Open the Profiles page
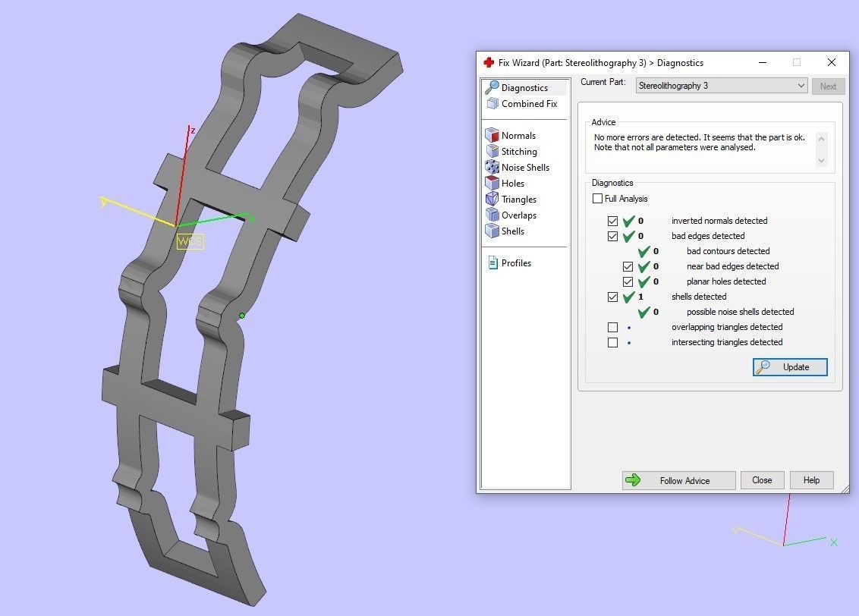Screen dimensions: 859x616 [509, 262]
